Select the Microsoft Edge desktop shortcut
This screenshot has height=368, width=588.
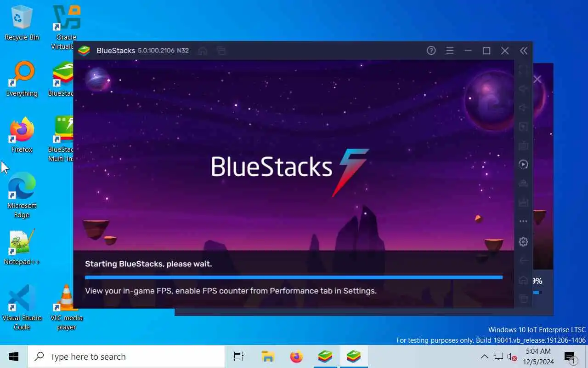point(22,195)
